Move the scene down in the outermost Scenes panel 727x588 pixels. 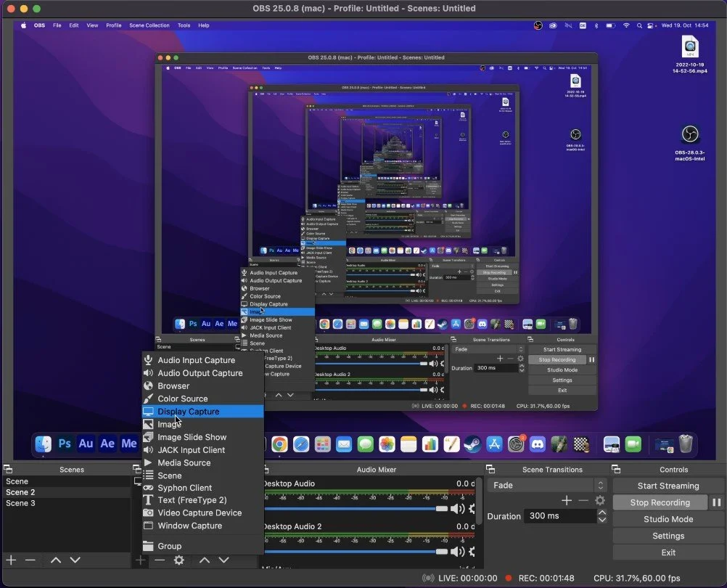pyautogui.click(x=75, y=560)
